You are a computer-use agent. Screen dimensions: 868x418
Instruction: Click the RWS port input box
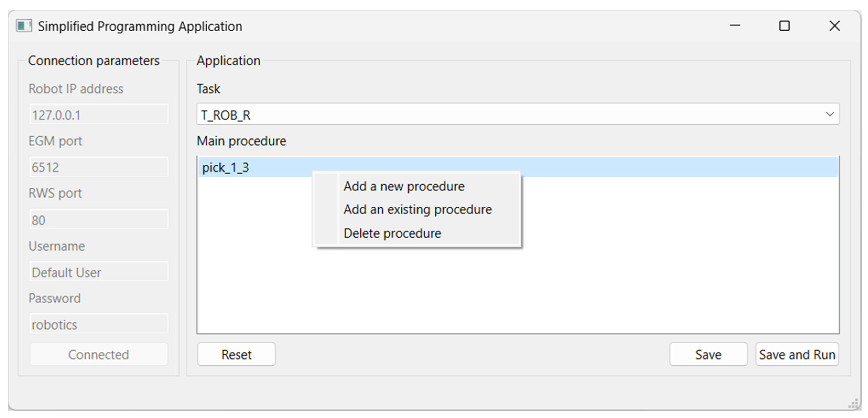tap(98, 220)
